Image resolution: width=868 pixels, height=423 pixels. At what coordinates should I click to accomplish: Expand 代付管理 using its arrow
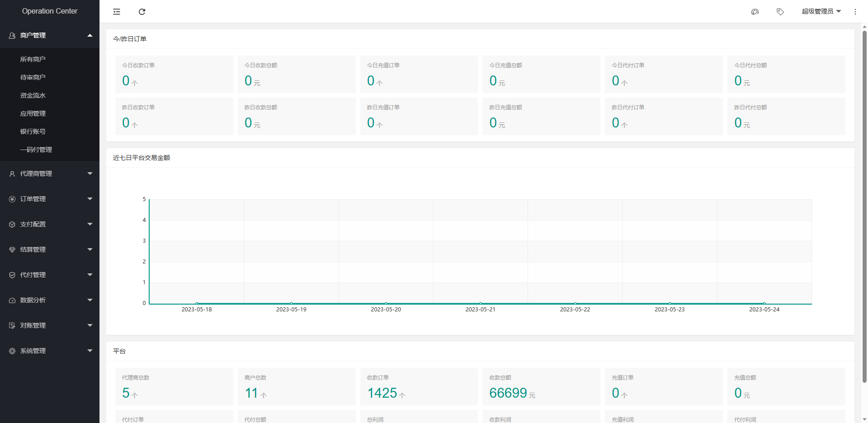click(x=90, y=275)
